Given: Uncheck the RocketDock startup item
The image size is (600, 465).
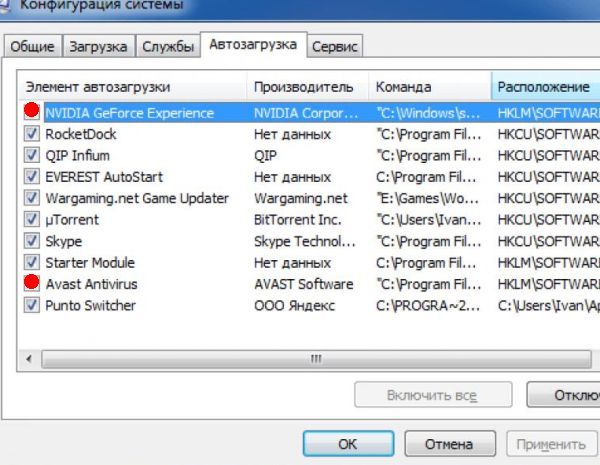Looking at the screenshot, I should point(31,134).
